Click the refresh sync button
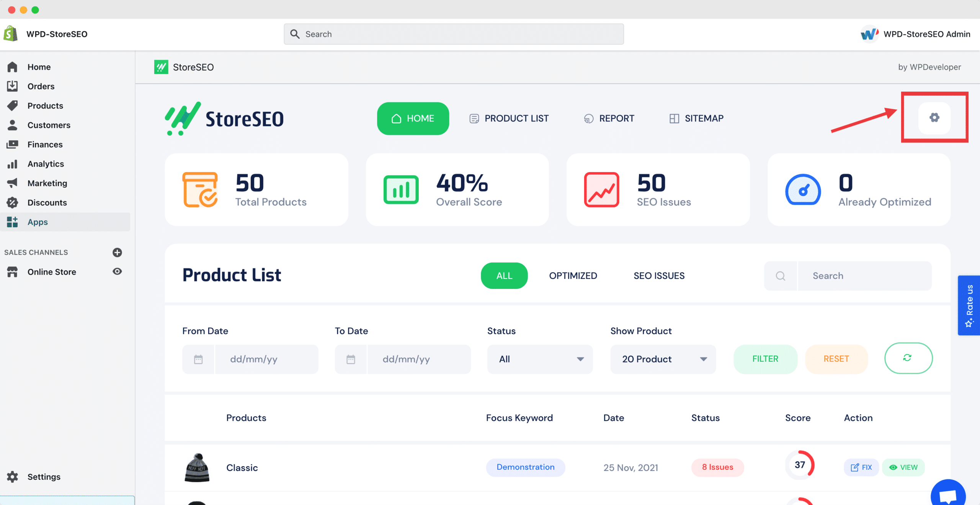This screenshot has width=980, height=505. click(x=908, y=358)
